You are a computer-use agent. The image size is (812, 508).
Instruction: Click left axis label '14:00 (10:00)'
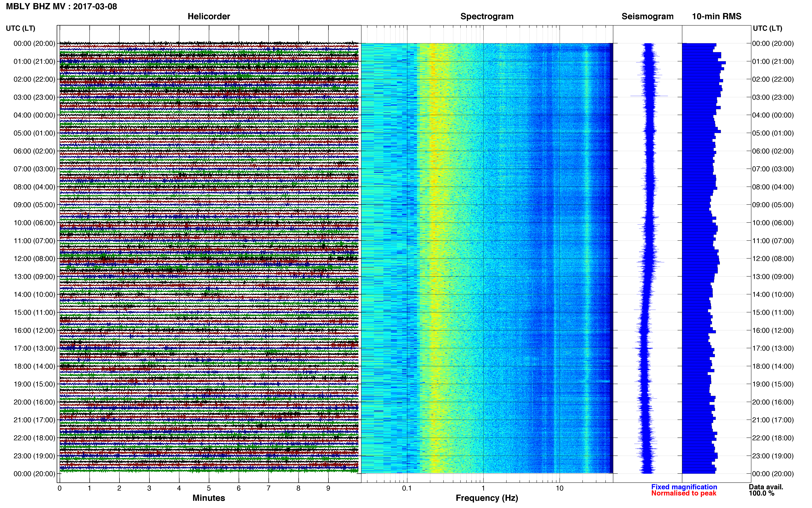(34, 295)
